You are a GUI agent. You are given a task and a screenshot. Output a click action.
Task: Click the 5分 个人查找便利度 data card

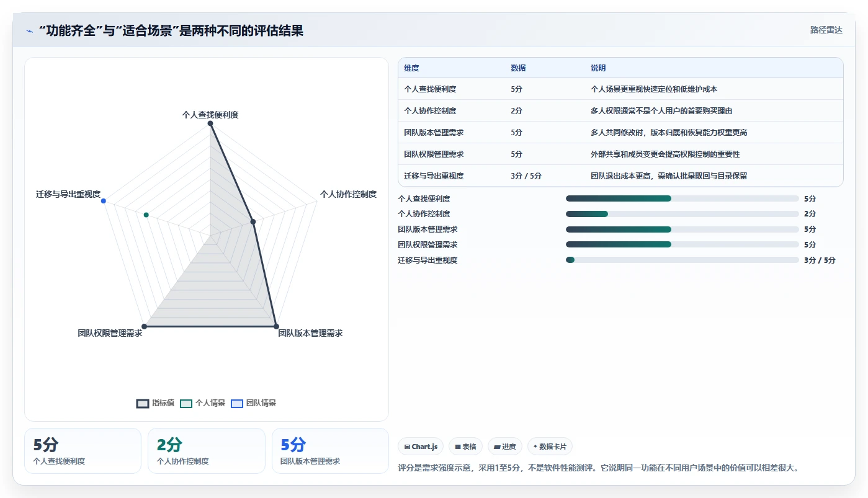tap(83, 451)
